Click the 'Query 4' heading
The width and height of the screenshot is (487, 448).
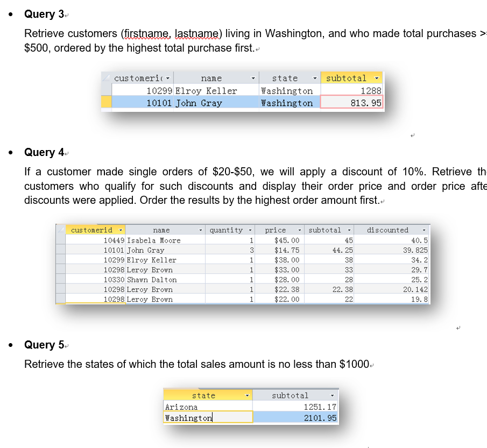tap(44, 152)
